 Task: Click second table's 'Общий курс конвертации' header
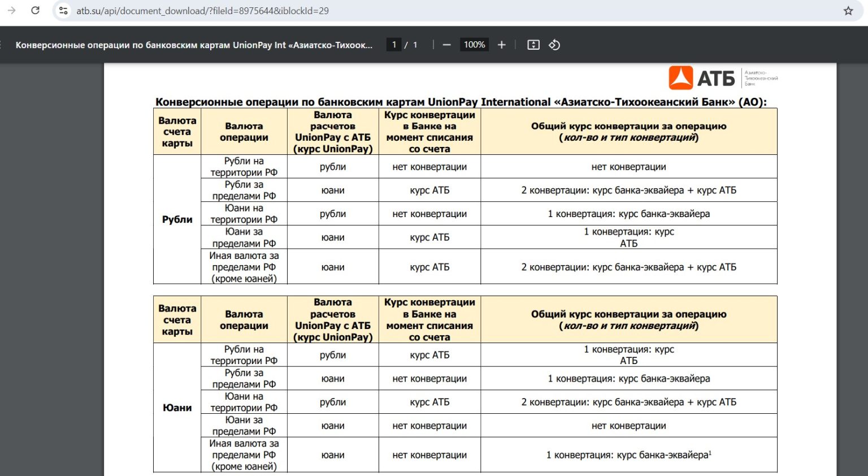pyautogui.click(x=628, y=320)
